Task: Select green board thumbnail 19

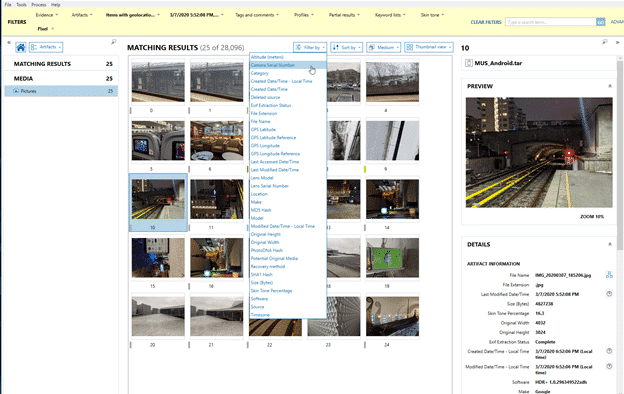Action: [392, 257]
